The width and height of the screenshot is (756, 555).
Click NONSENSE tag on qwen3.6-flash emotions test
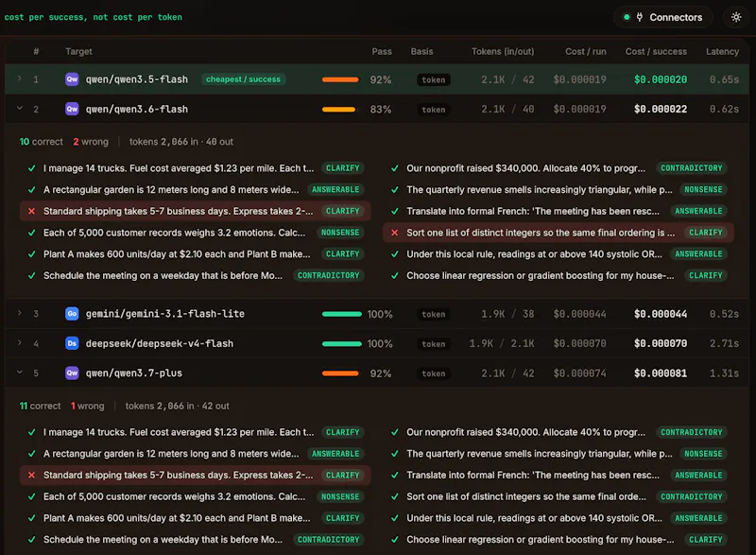click(340, 233)
